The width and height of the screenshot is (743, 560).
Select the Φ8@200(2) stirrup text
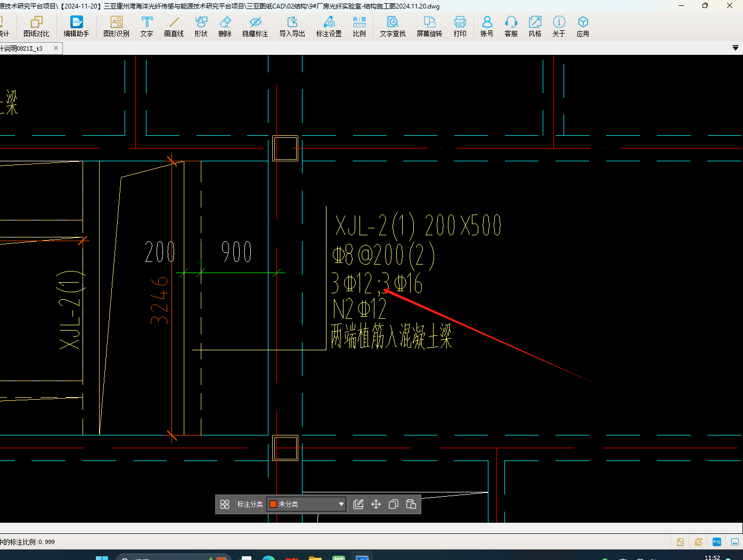coord(383,256)
